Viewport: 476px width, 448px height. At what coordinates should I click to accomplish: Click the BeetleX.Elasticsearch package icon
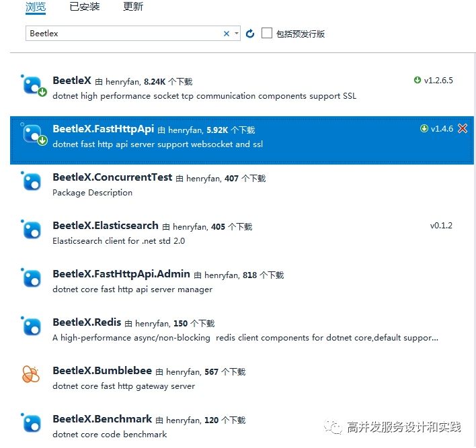(x=32, y=230)
